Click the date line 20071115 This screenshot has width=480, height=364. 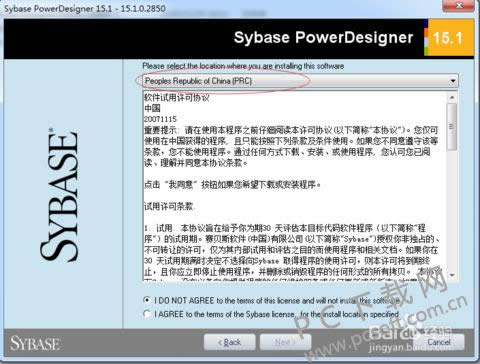[160, 119]
